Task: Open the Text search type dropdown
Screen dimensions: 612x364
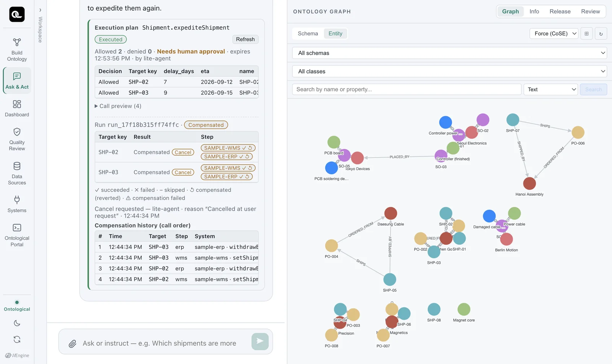Action: click(x=550, y=89)
